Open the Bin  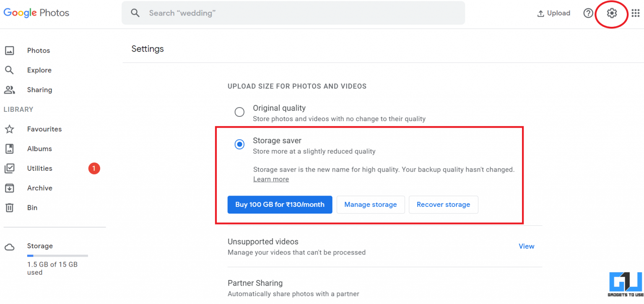32,208
